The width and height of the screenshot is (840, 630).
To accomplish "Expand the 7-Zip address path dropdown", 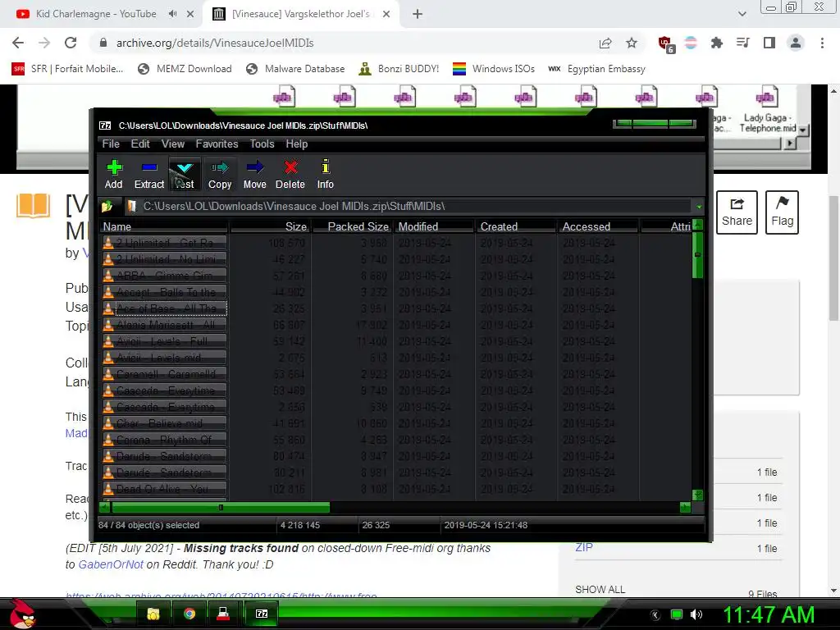I will pos(699,207).
